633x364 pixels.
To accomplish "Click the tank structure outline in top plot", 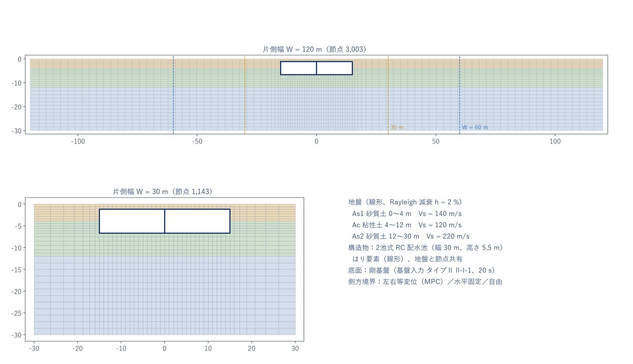I will 316,68.
